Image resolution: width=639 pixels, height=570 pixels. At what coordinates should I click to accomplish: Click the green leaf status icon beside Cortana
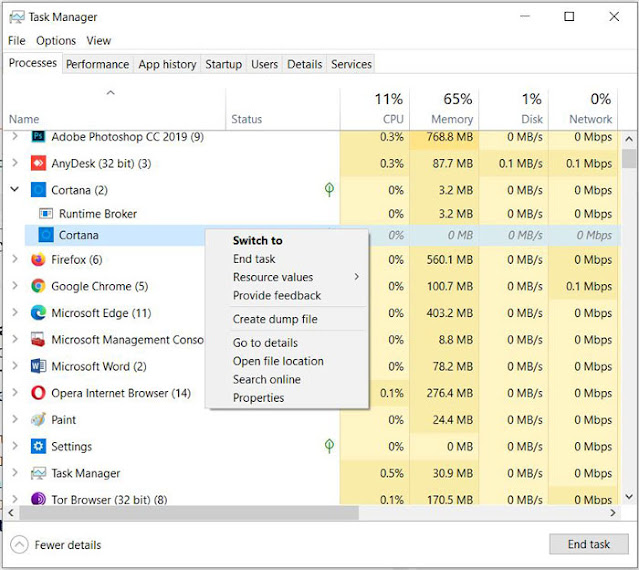click(329, 189)
